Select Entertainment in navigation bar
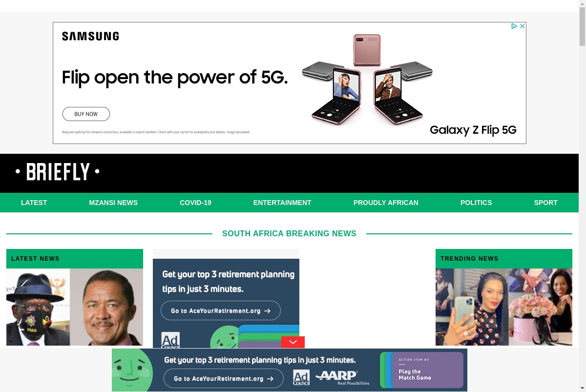 pyautogui.click(x=282, y=203)
